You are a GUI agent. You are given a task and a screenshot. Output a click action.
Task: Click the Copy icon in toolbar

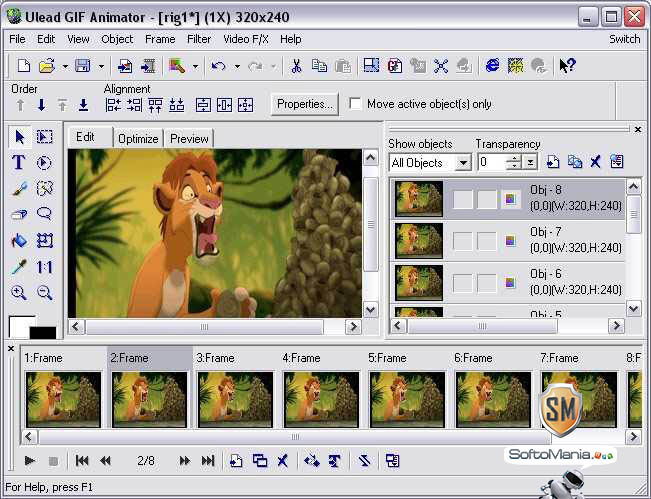pyautogui.click(x=319, y=66)
